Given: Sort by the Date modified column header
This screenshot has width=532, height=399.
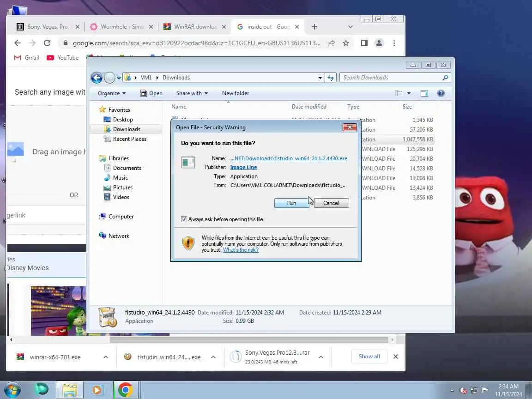Looking at the screenshot, I should click(x=309, y=107).
